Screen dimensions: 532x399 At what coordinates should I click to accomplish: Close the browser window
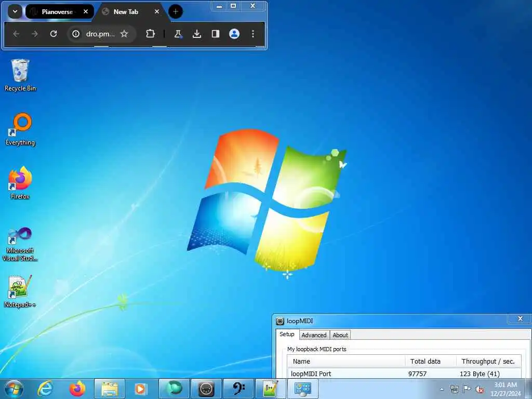point(253,6)
